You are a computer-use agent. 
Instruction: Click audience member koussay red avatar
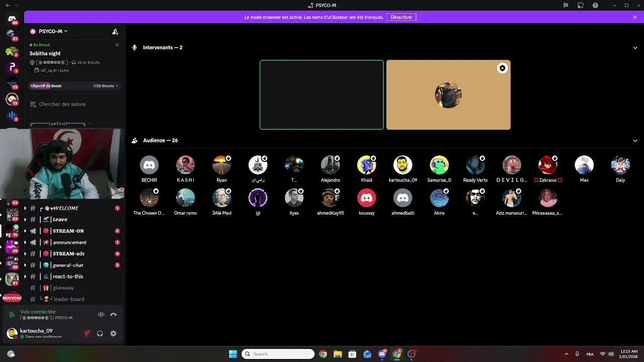(367, 198)
